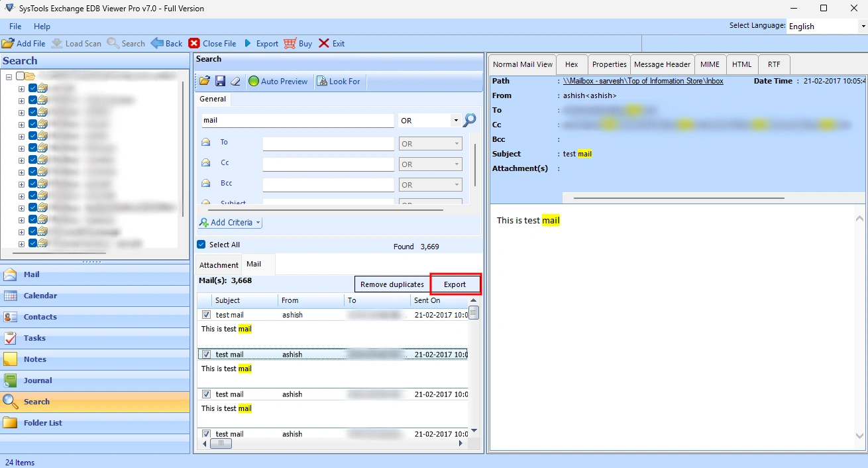Switch to the Hex tab

pos(572,64)
